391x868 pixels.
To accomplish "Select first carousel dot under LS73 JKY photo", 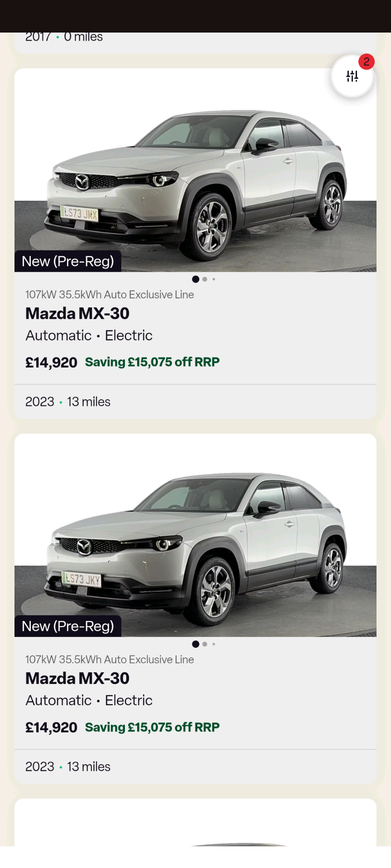I will tap(195, 644).
